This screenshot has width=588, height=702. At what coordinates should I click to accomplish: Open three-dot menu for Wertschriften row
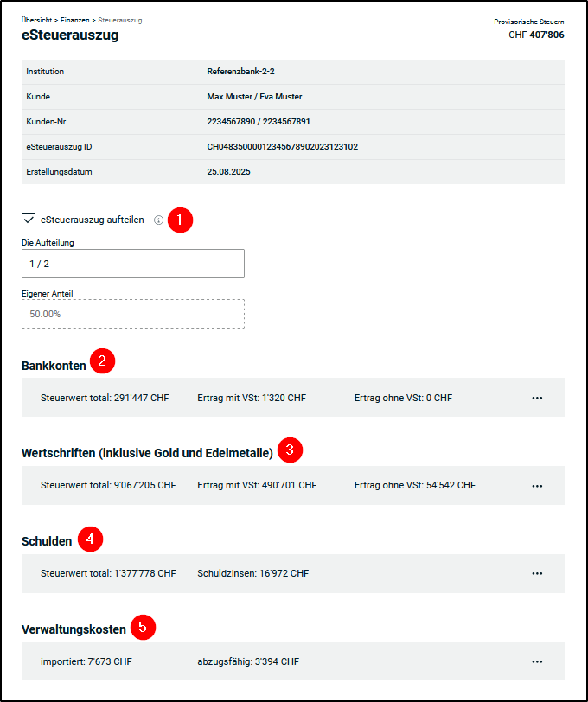(537, 486)
